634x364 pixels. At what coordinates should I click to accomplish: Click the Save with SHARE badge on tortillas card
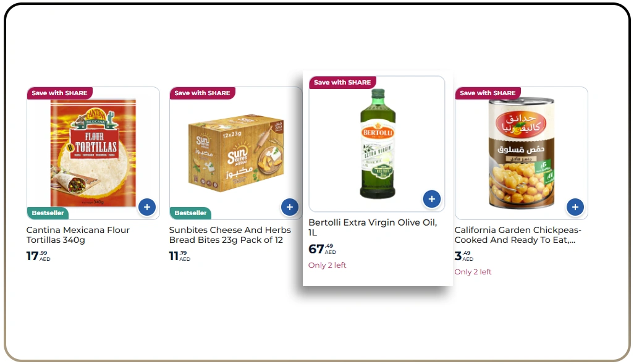point(58,93)
